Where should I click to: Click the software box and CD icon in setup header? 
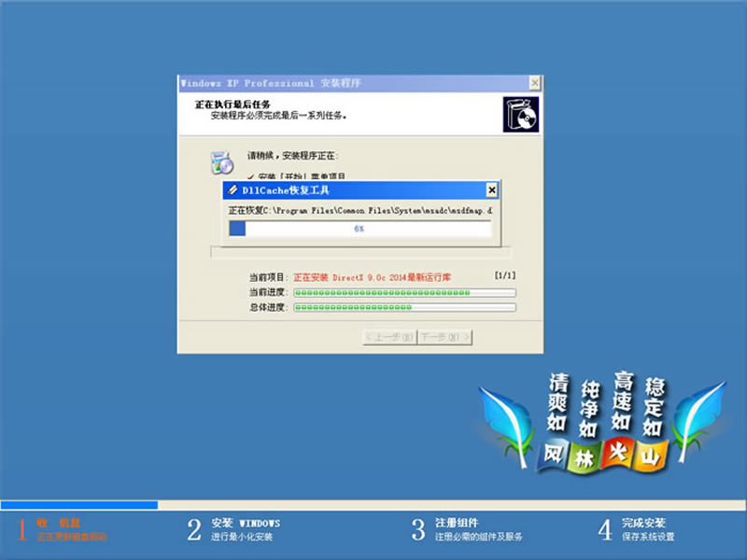click(x=521, y=115)
